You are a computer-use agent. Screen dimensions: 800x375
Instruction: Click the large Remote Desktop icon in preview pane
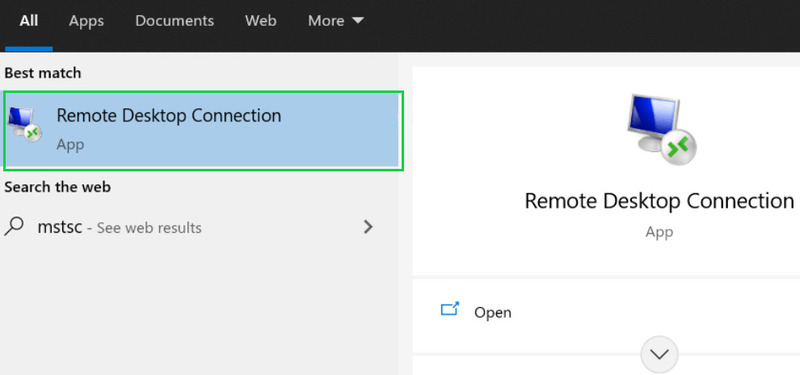tap(662, 129)
